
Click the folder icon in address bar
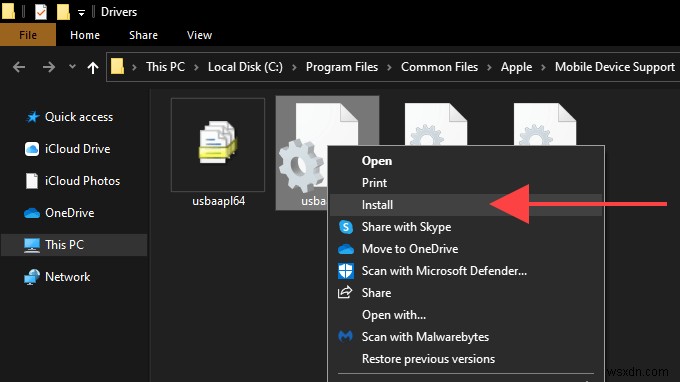point(117,67)
